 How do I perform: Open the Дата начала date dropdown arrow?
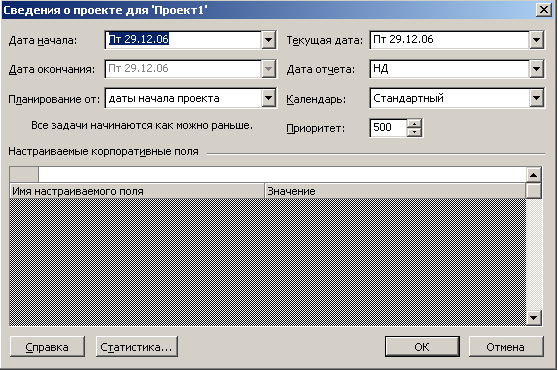(269, 40)
